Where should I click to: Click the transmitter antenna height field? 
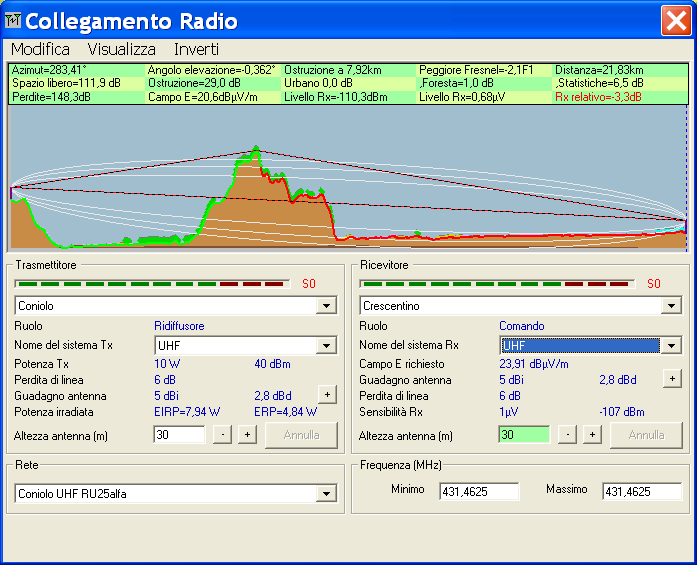pyautogui.click(x=179, y=434)
